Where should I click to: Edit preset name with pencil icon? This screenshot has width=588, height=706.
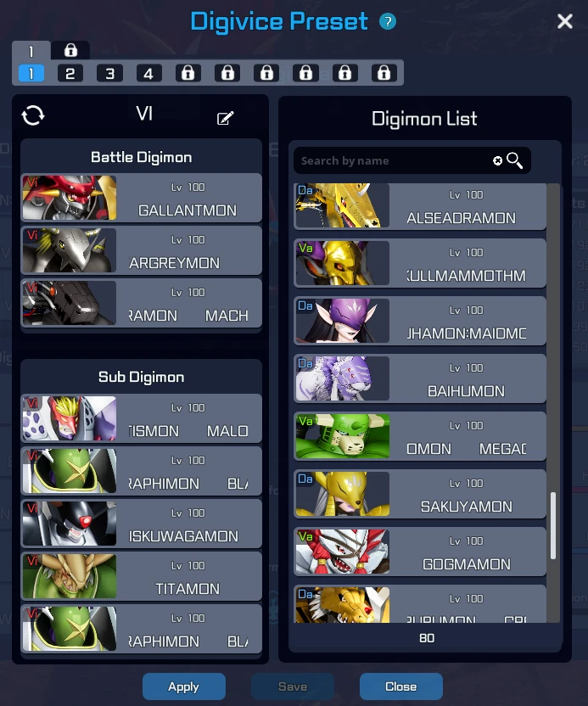(x=225, y=118)
